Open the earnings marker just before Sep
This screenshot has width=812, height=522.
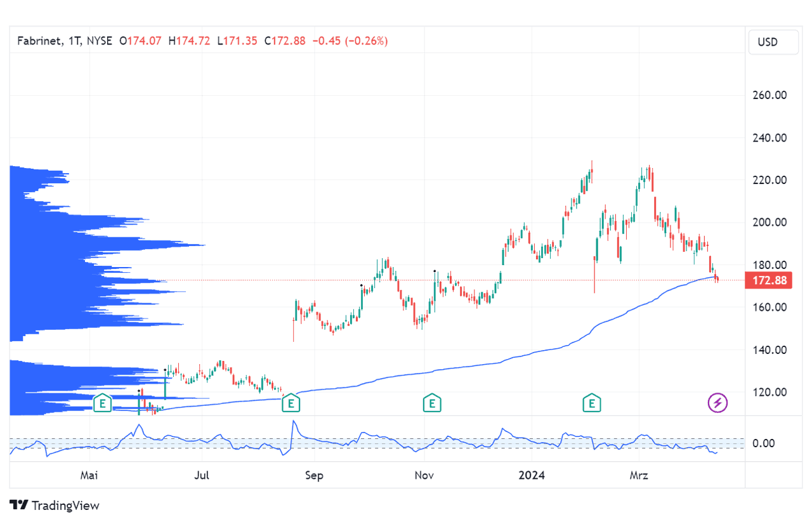pyautogui.click(x=291, y=403)
